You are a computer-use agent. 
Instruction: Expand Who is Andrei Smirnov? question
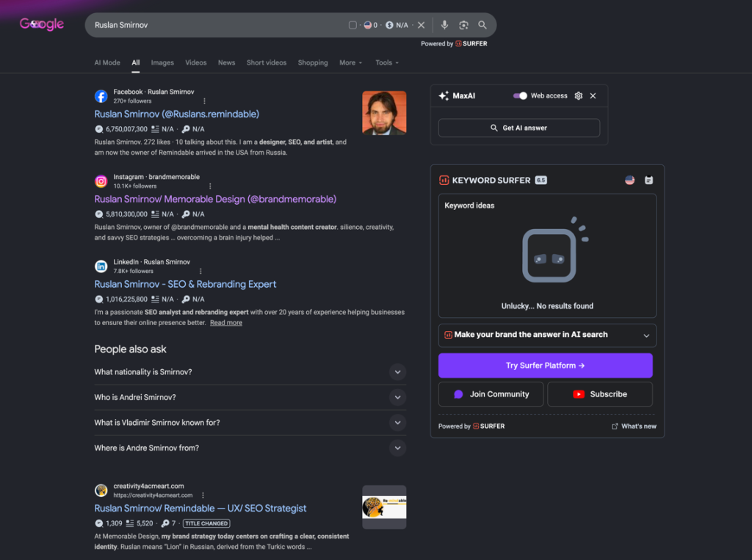[x=250, y=398]
